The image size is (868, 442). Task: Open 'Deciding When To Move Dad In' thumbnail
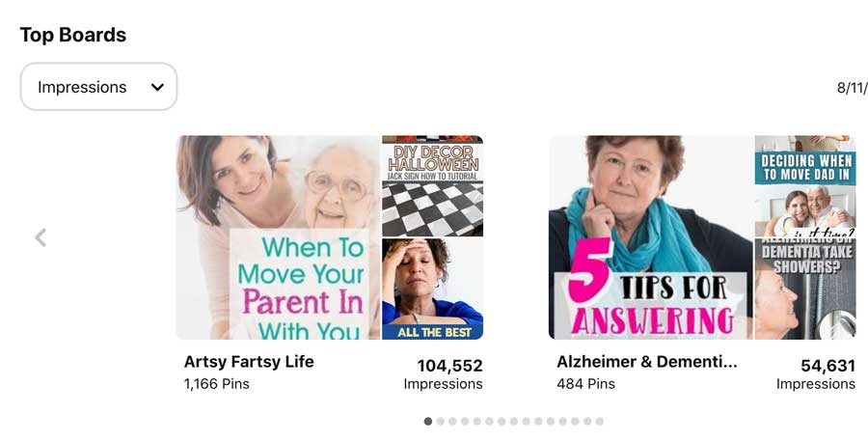tap(805, 186)
